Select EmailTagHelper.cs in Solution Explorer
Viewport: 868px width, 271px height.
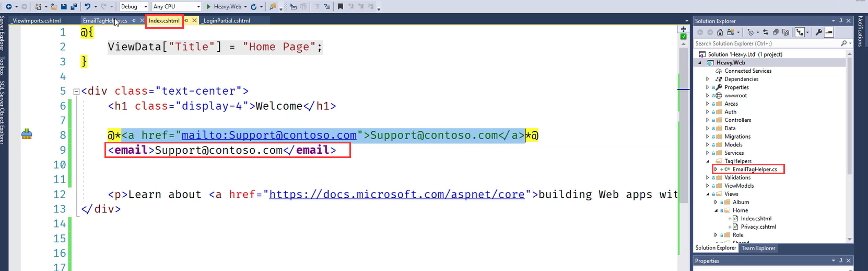(754, 170)
